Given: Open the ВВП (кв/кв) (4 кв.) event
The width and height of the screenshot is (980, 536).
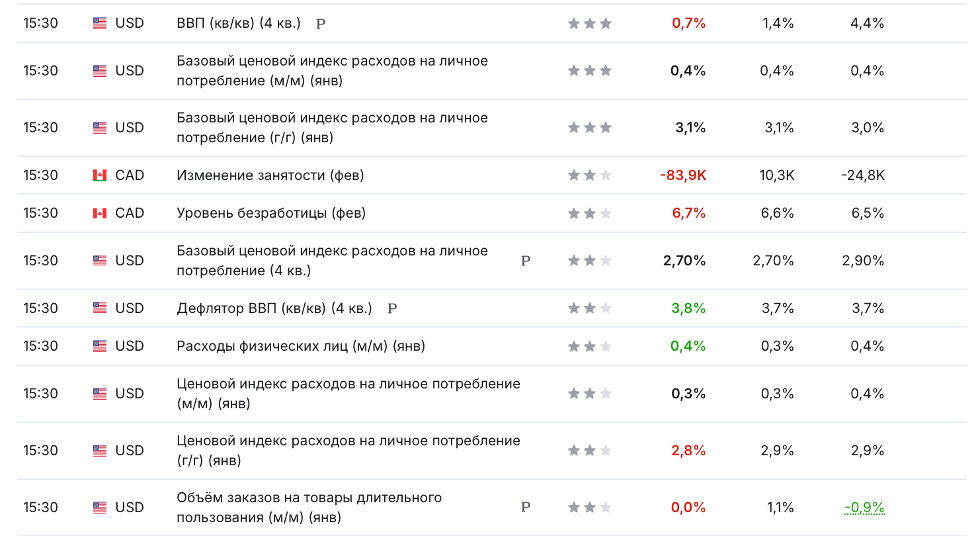Looking at the screenshot, I should [x=239, y=23].
